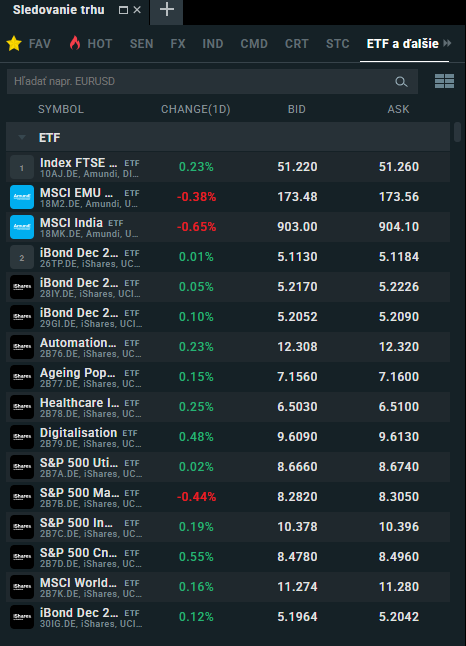466x646 pixels.
Task: Click bid price 173.48
Action: (x=297, y=197)
